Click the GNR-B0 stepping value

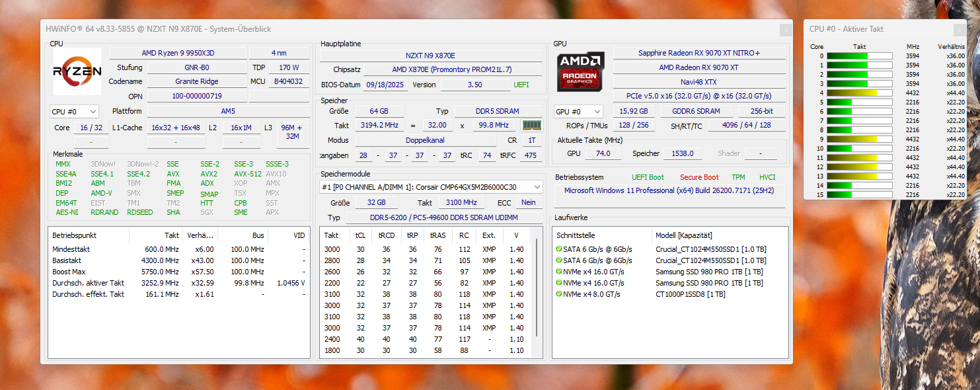(196, 67)
